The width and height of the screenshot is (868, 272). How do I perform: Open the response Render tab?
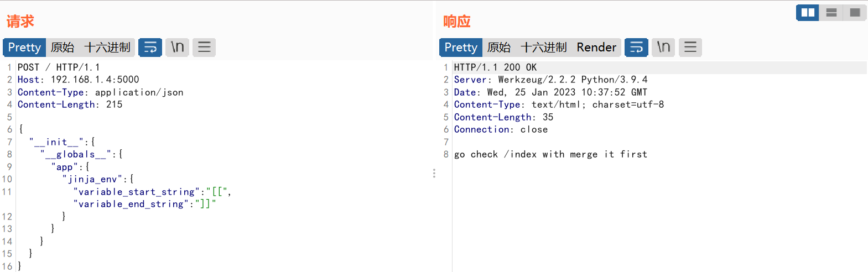(x=596, y=48)
